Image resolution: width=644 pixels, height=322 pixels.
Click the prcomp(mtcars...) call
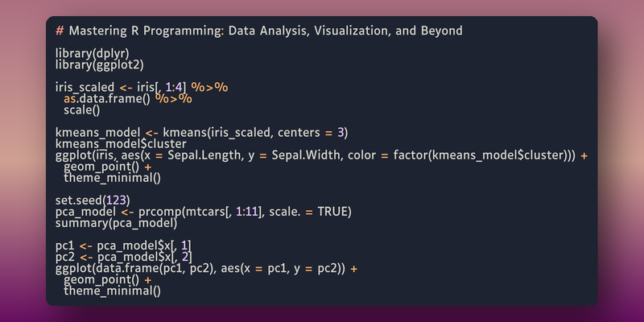point(245,213)
